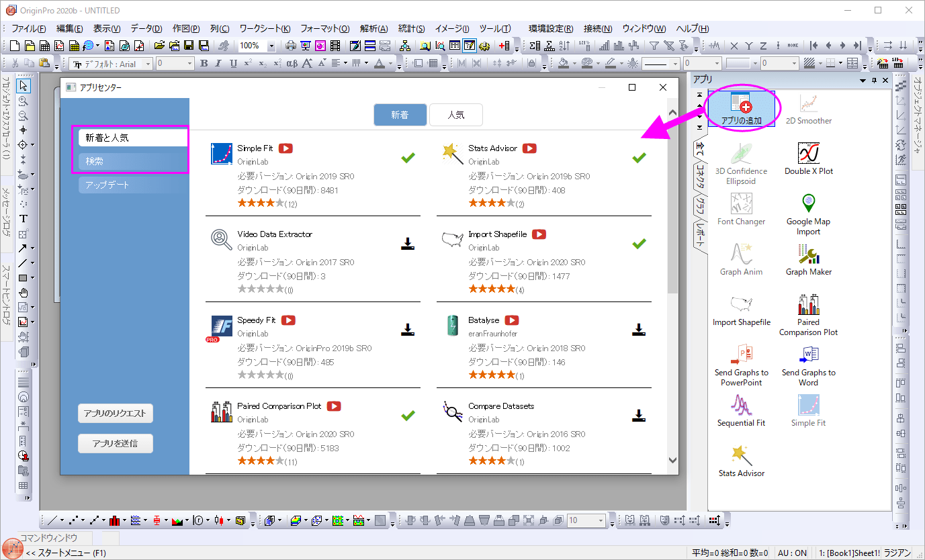Set column as X with the X icon

(x=734, y=46)
